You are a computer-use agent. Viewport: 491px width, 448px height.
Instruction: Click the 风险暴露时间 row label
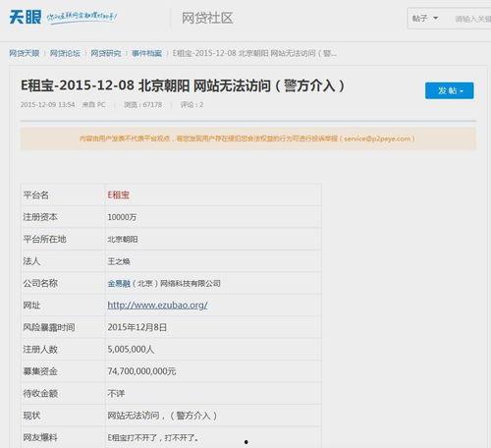49,327
